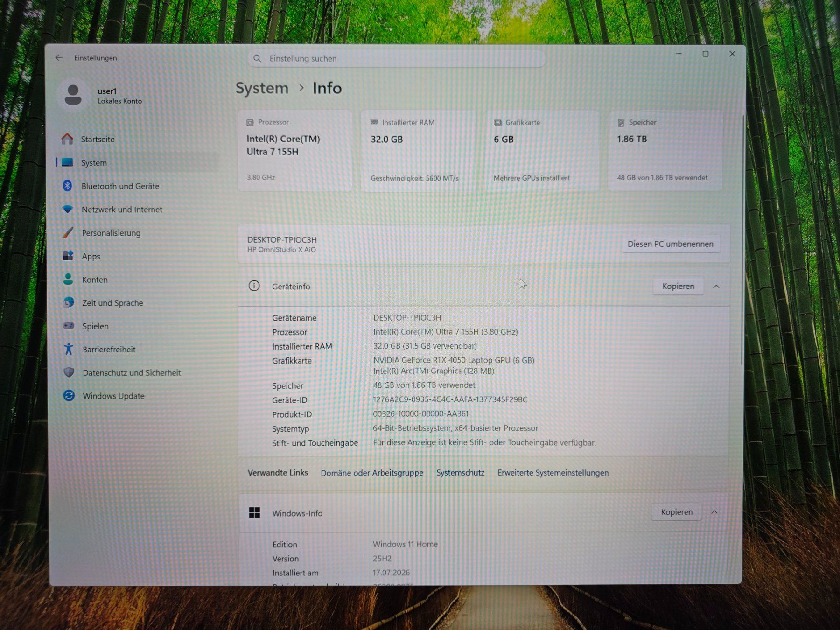840x630 pixels.
Task: Open the Speicher 1.86 TB card
Action: tap(665, 151)
